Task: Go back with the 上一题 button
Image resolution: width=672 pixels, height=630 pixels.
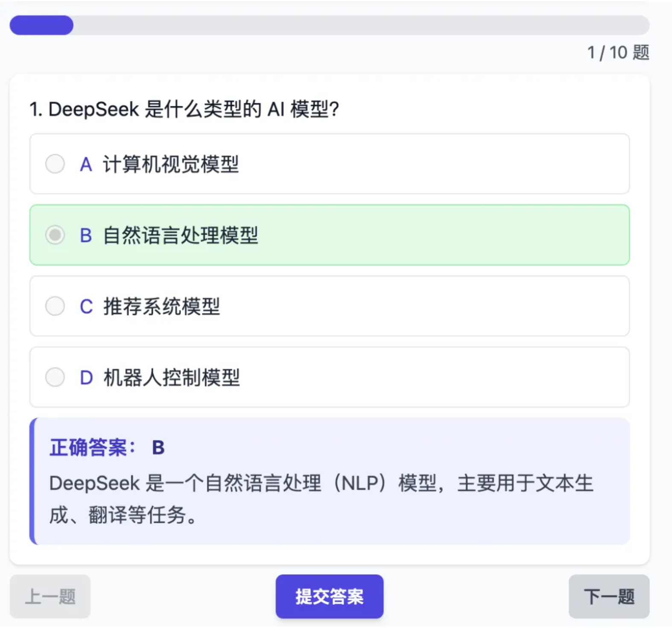Action: coord(50,596)
